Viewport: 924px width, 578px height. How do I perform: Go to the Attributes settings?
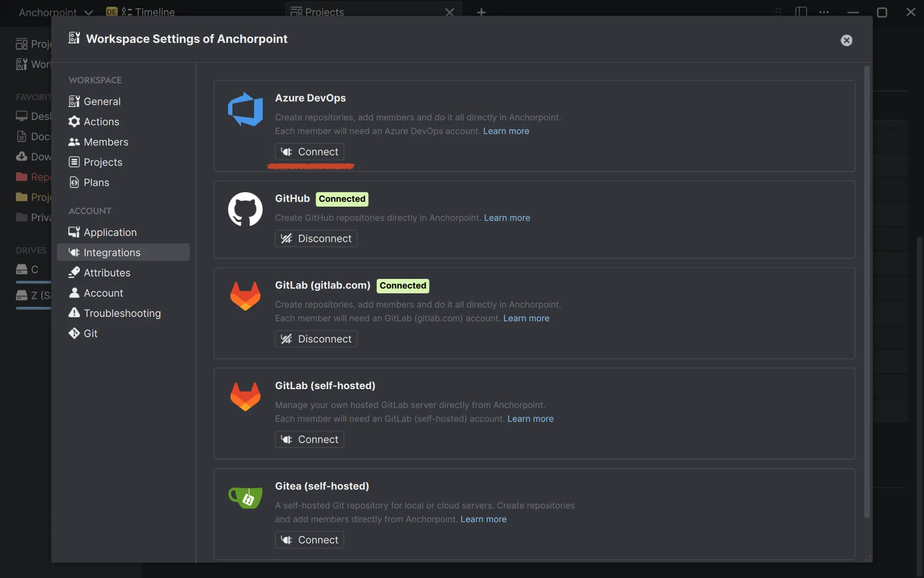(x=107, y=273)
